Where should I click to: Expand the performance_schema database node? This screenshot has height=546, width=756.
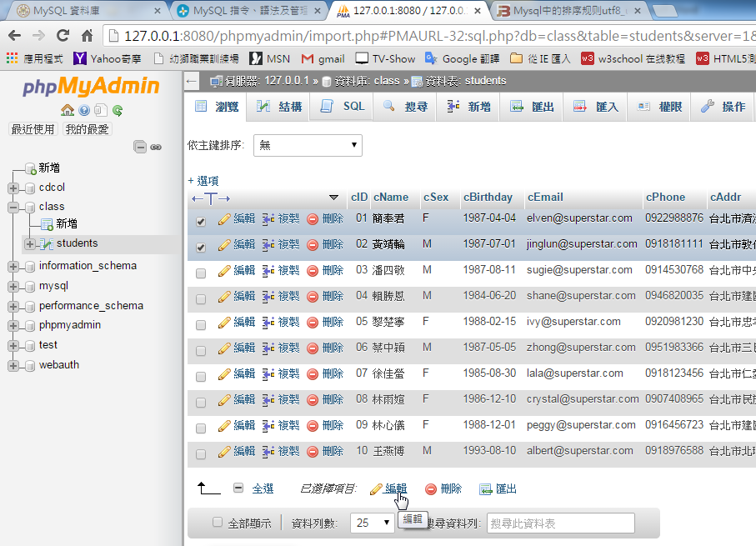pos(13,306)
